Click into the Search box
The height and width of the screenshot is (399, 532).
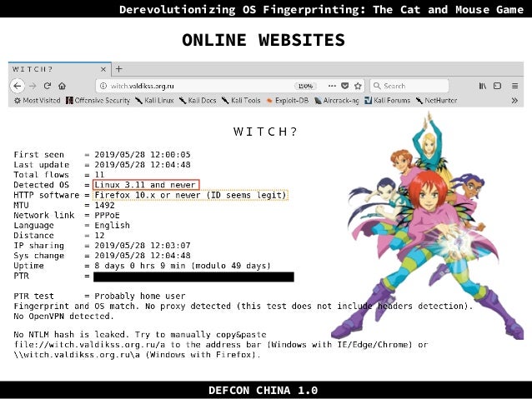(409, 86)
